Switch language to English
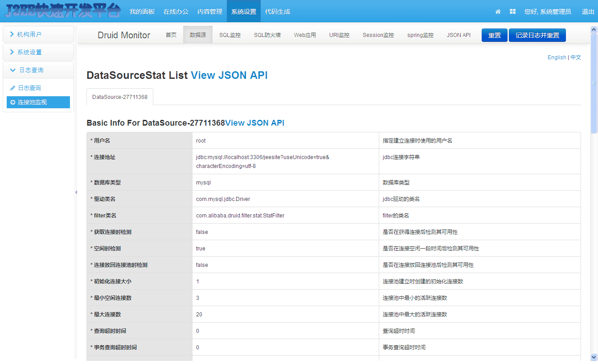This screenshot has width=598, height=364. (x=557, y=57)
